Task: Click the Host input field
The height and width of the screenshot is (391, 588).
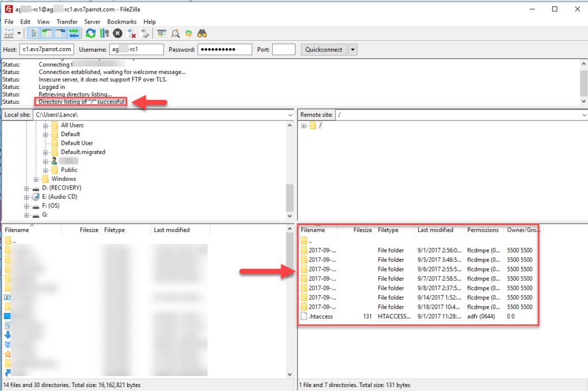Action: click(47, 49)
